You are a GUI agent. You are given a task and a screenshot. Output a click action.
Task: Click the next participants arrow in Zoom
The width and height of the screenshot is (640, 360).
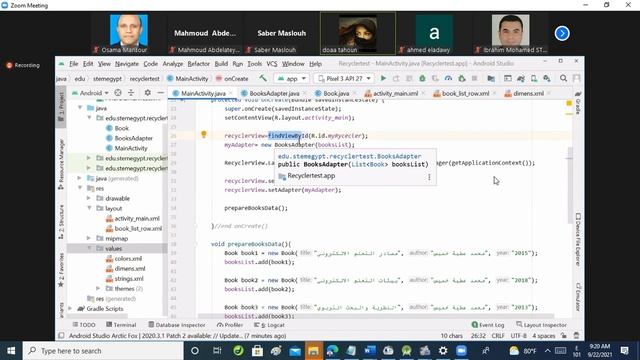click(x=562, y=33)
